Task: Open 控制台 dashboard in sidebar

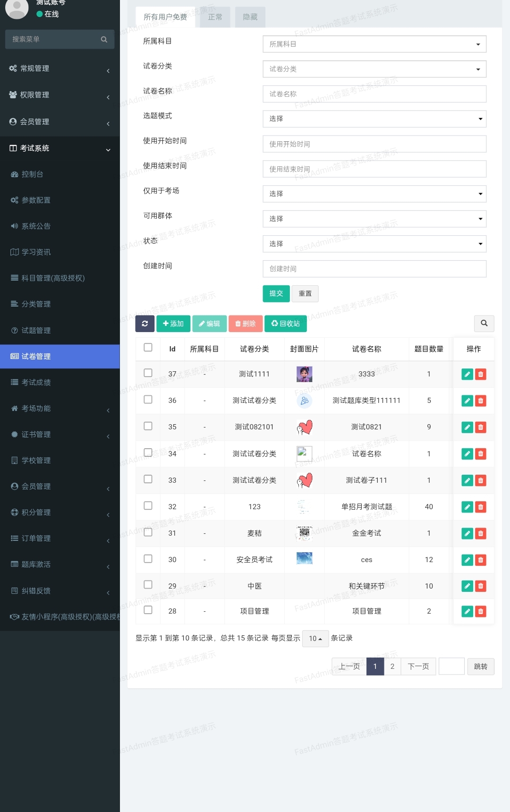Action: pyautogui.click(x=59, y=174)
